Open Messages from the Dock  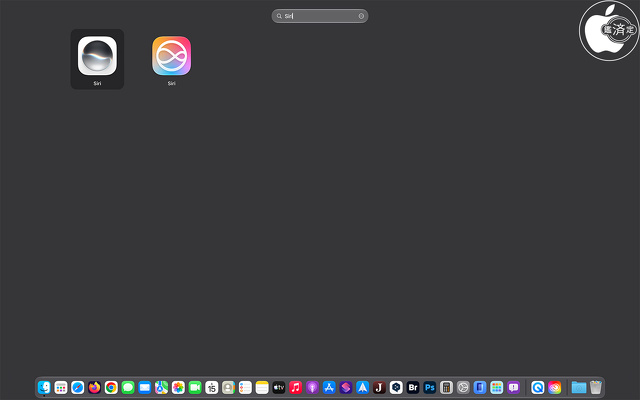[128, 387]
